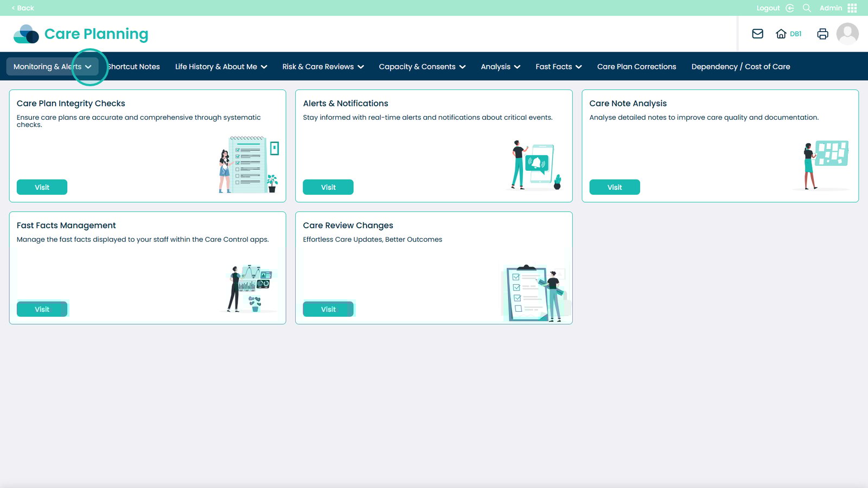Click the search magnifier icon
The image size is (868, 488).
(807, 8)
